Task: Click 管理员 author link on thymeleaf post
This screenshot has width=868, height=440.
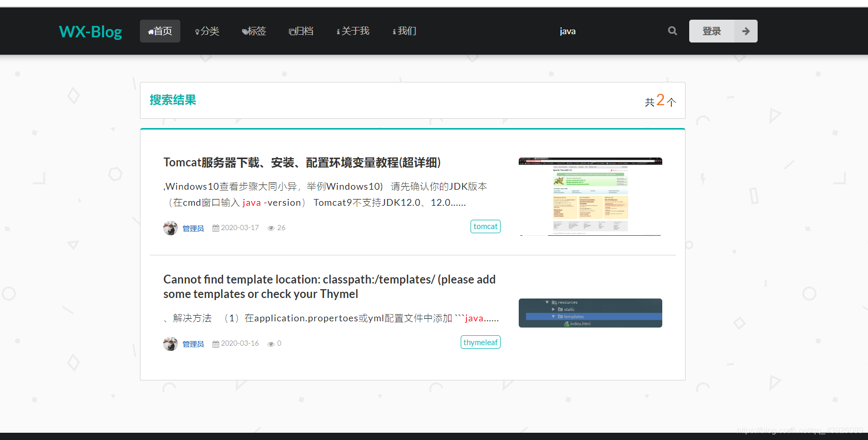Action: pos(193,344)
